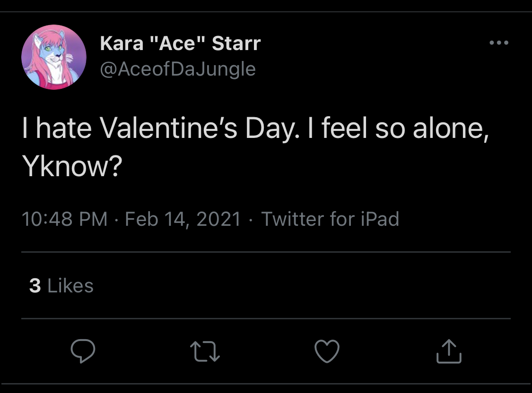Tap the phrase "I feel so alone,"
Screen dimensions: 532x393
(x=398, y=129)
